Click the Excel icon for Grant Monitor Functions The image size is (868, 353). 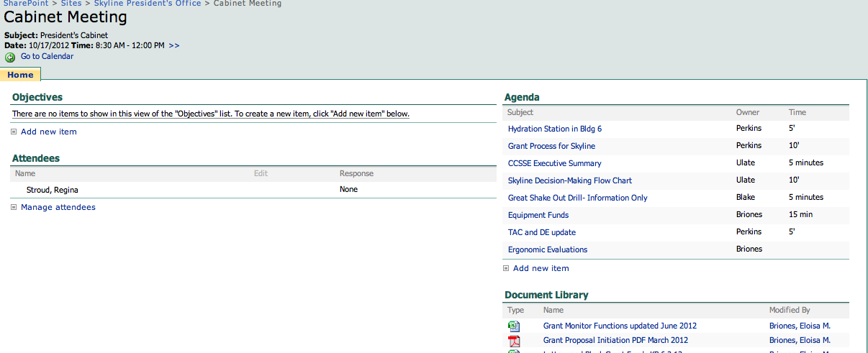point(514,326)
